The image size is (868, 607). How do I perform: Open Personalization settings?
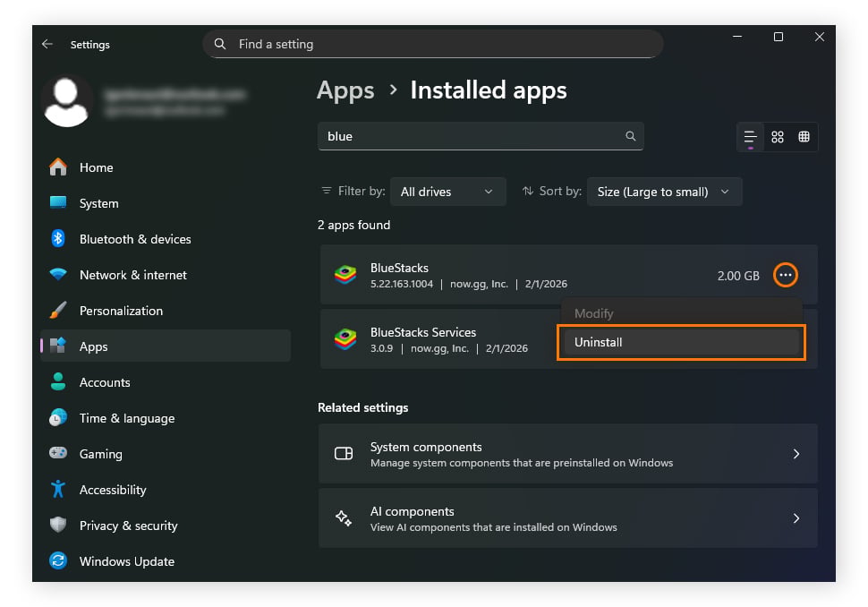click(165, 311)
